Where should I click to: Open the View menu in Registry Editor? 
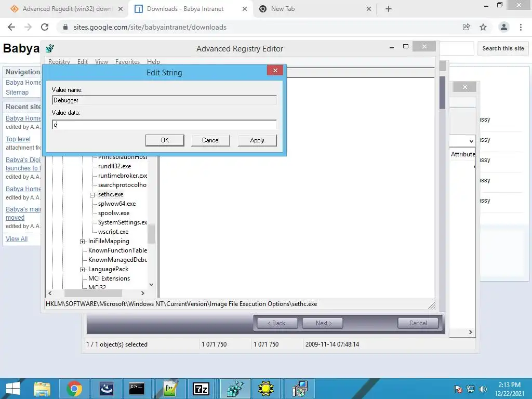tap(101, 62)
